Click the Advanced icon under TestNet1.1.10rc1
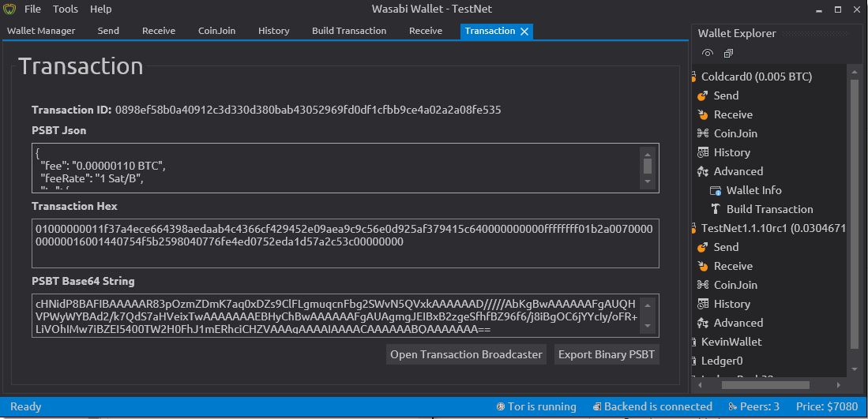The image size is (868, 419). (x=702, y=323)
